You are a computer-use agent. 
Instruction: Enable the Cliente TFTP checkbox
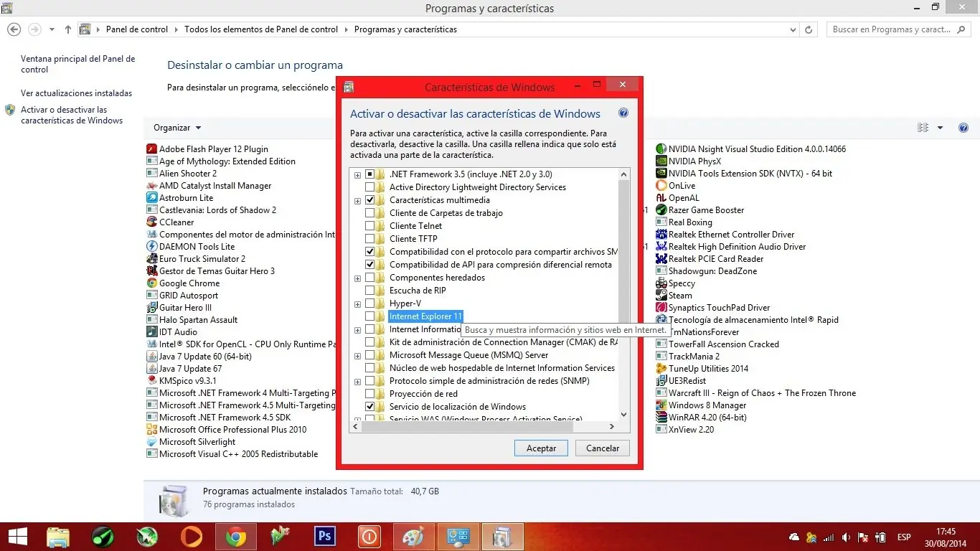pos(370,239)
